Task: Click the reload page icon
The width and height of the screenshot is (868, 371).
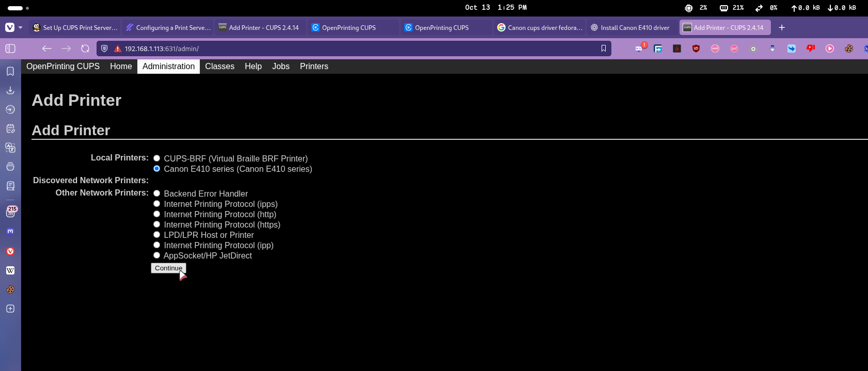Action: [x=85, y=49]
